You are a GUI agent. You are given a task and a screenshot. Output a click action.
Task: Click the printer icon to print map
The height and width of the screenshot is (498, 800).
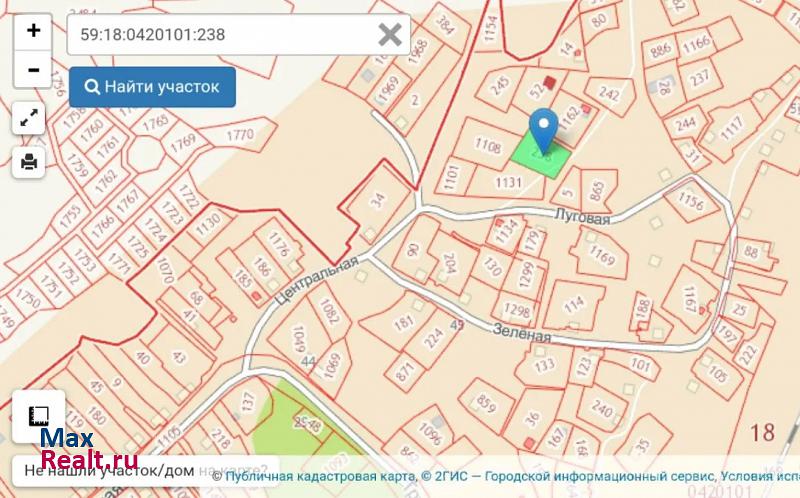(x=29, y=162)
